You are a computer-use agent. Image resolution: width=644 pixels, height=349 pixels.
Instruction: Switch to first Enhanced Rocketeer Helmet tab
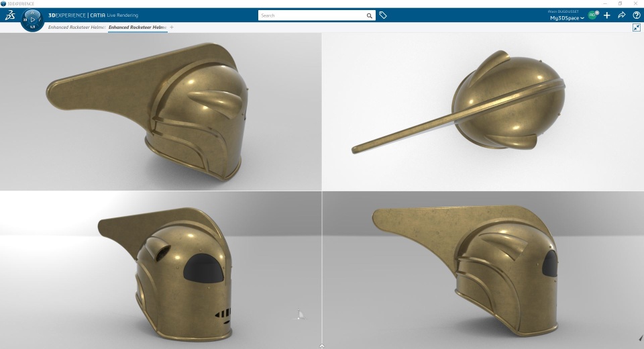(x=76, y=27)
